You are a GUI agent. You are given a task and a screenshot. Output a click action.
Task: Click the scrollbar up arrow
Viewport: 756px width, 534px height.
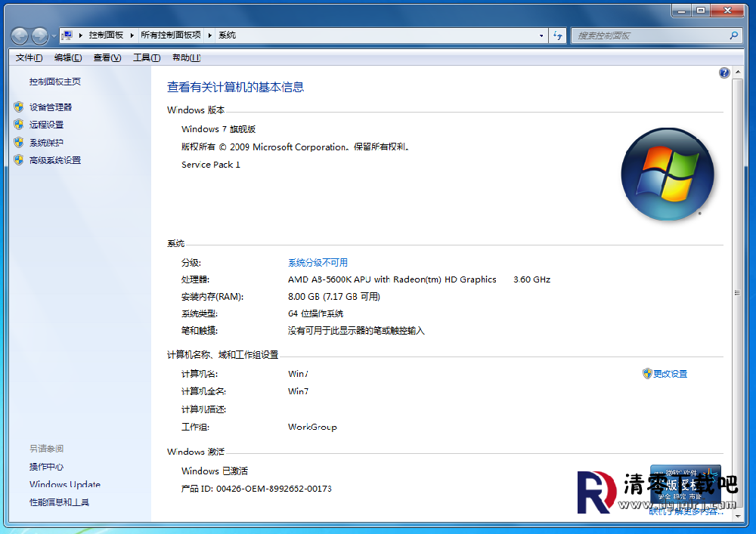tap(738, 73)
